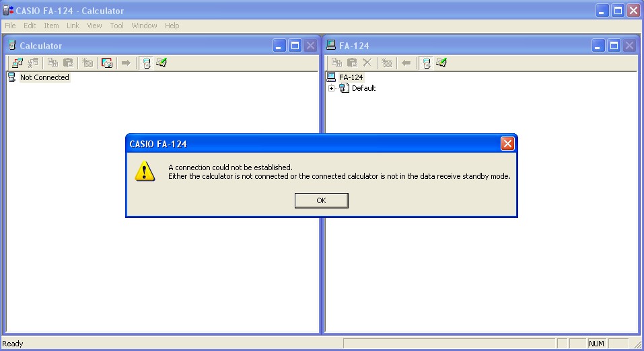Click the Paste icon in Calculator pane toolbar
644x351 pixels.
pos(68,63)
